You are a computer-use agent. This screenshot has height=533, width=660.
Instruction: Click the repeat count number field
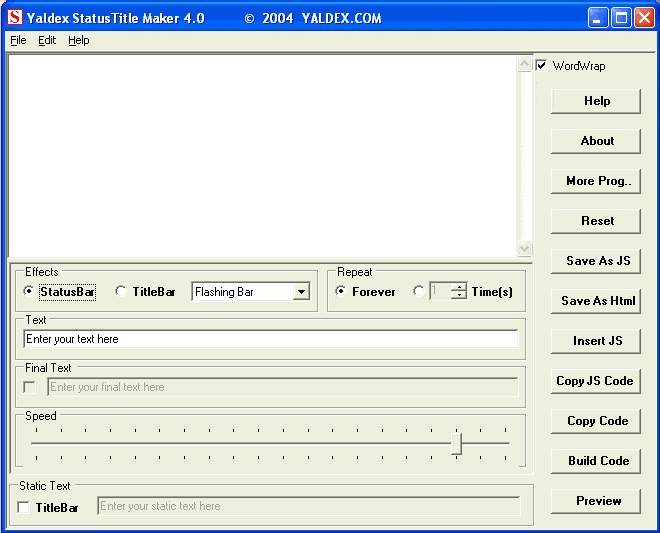[x=440, y=291]
